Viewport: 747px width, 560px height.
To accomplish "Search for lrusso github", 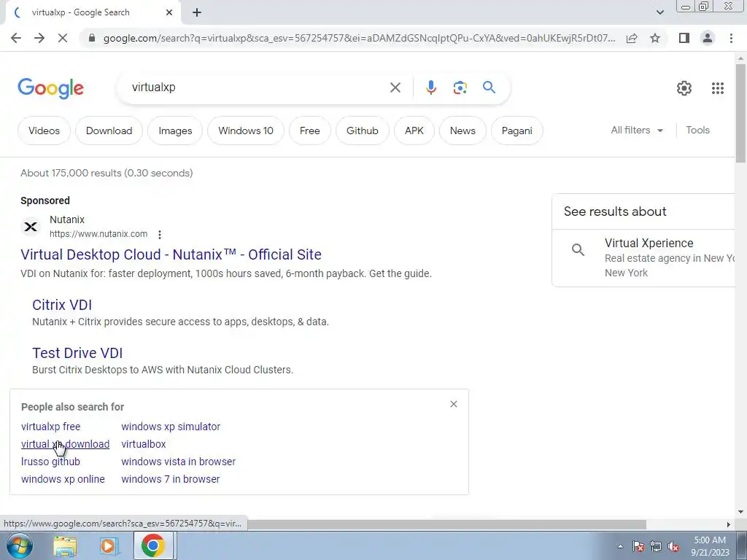I will coord(50,462).
